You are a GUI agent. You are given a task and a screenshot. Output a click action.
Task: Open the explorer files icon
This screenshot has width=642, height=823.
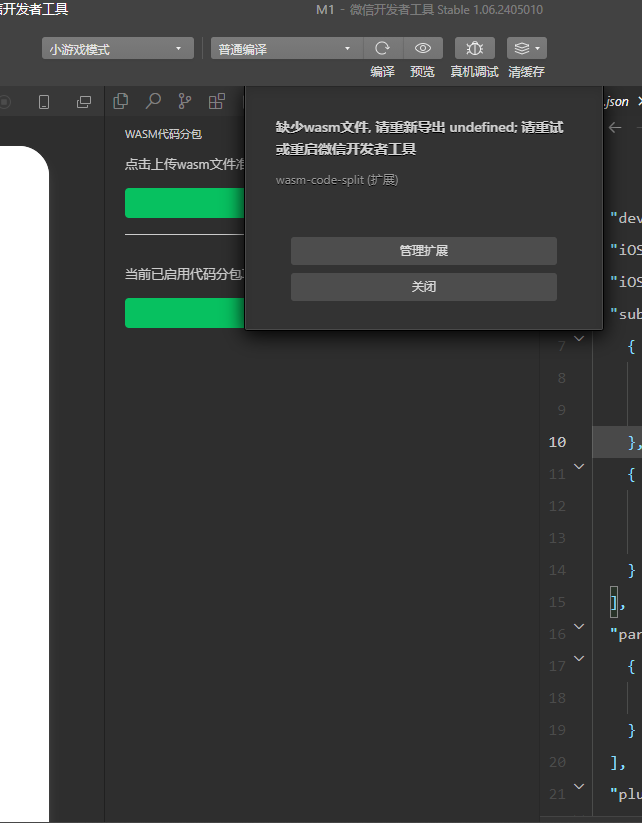(x=121, y=101)
